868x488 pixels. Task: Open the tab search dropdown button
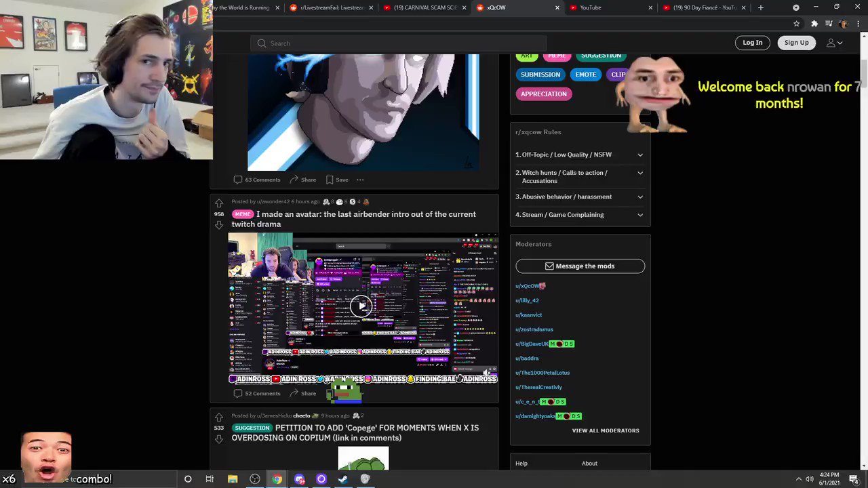(796, 7)
